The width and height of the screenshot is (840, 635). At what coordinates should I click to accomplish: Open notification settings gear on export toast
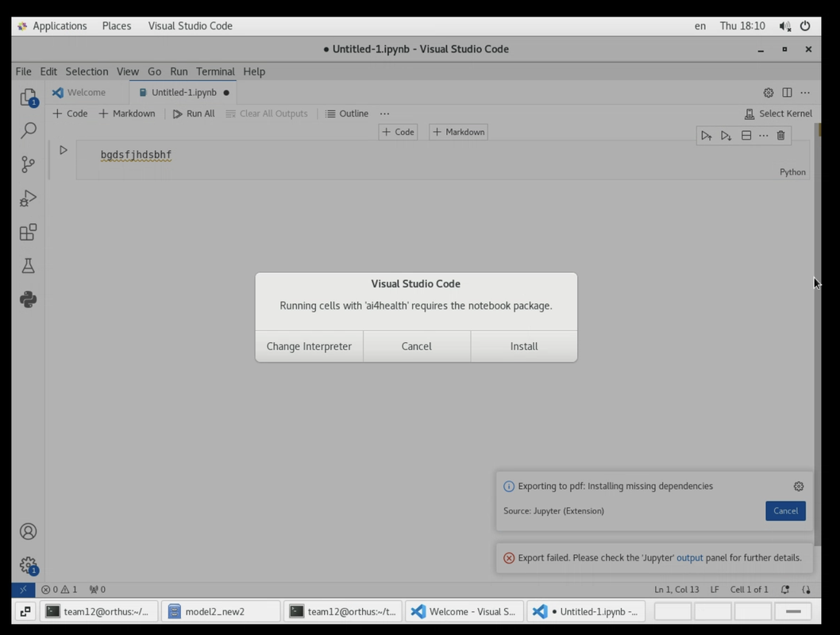[x=798, y=486]
